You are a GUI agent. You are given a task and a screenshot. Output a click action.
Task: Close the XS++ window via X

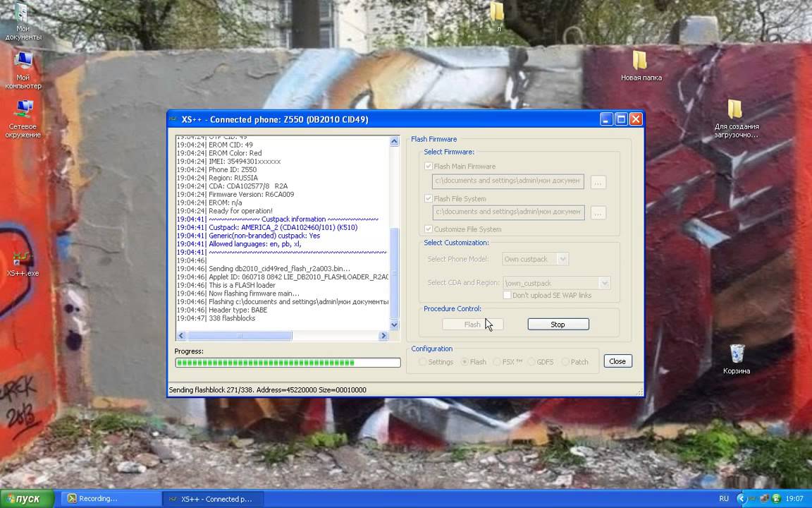[636, 119]
